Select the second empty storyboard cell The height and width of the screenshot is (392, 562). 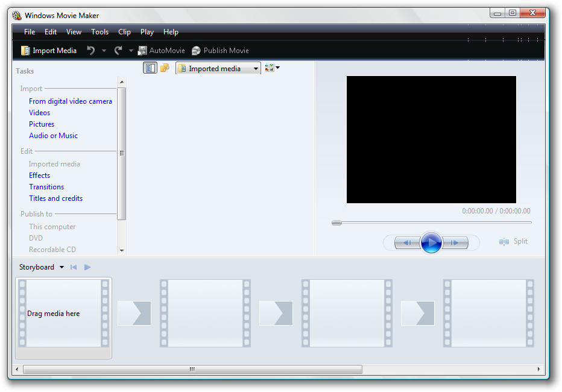point(206,314)
